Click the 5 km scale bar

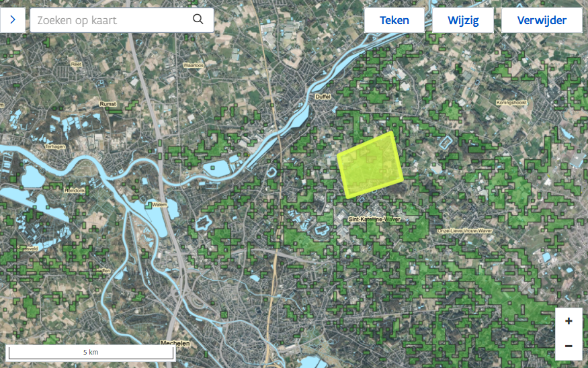tap(91, 353)
